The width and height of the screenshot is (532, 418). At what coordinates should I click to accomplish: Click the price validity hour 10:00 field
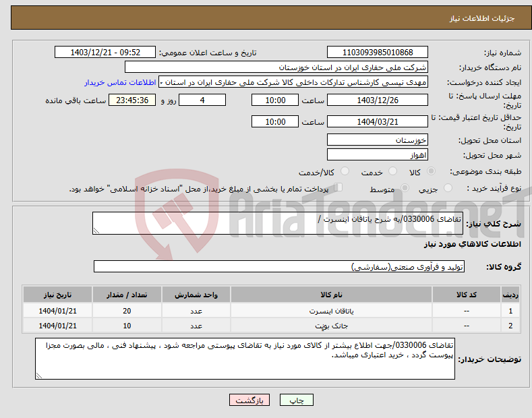275,121
